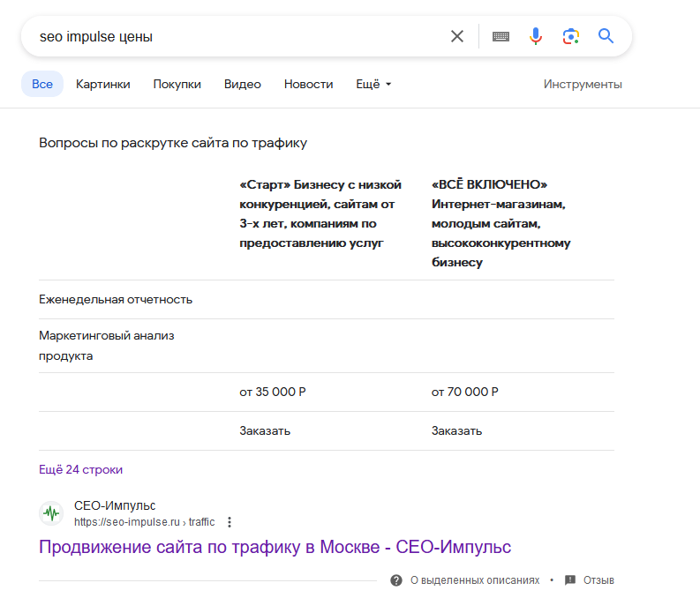The image size is (700, 613).
Task: Open Продвижение сайта по трафику result link
Action: pyautogui.click(x=275, y=547)
